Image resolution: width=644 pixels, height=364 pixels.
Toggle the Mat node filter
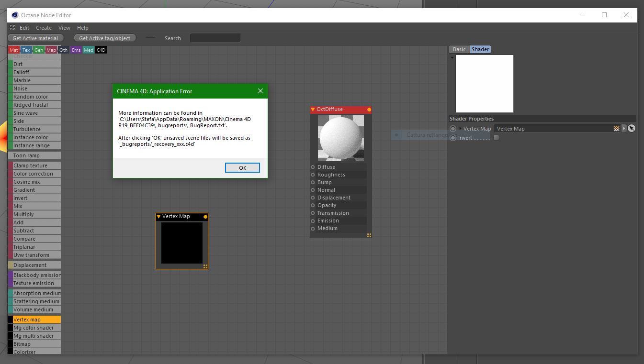(x=14, y=50)
